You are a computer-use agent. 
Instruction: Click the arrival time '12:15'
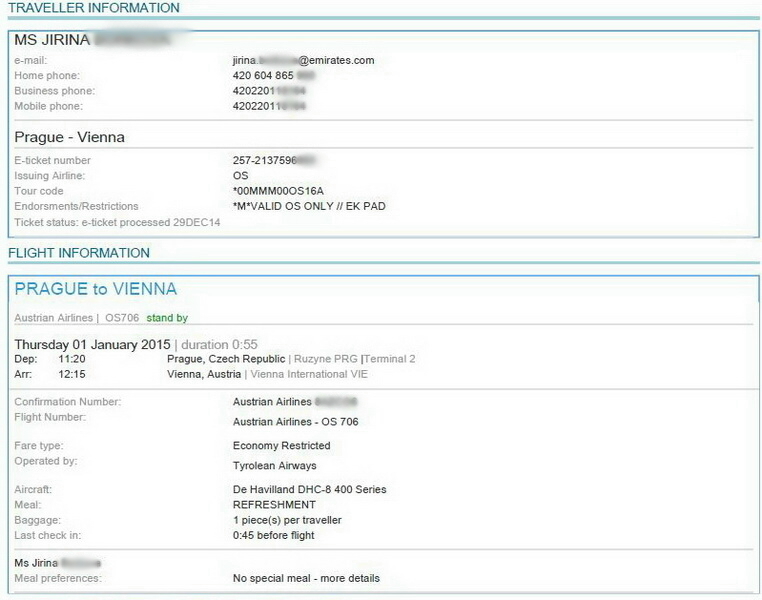tap(72, 374)
